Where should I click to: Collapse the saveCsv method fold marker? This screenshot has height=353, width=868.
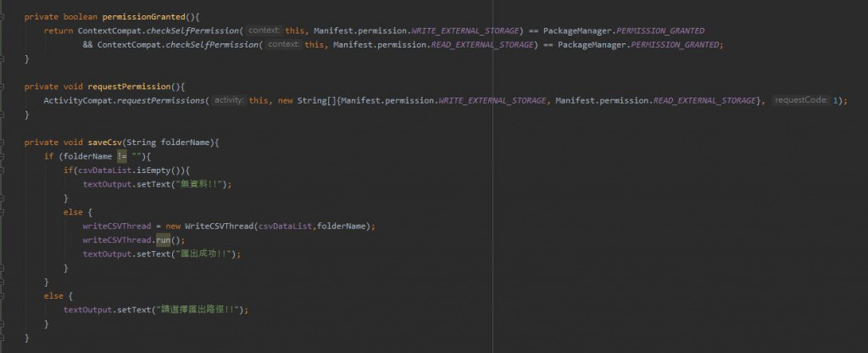pos(2,143)
